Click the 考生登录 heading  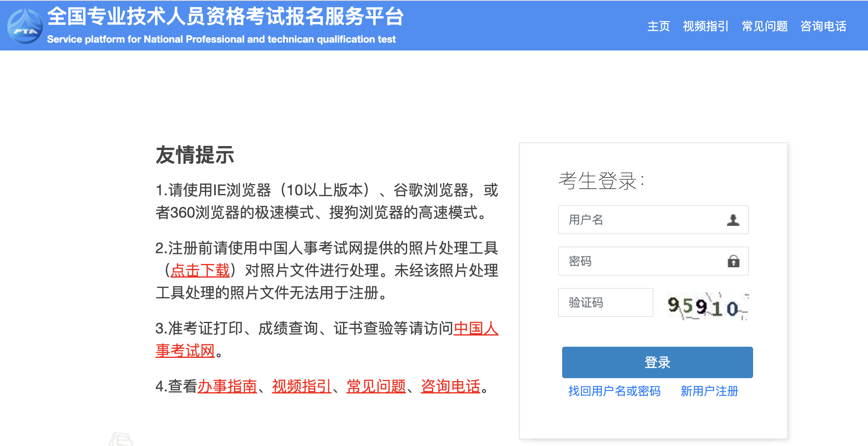pyautogui.click(x=601, y=181)
